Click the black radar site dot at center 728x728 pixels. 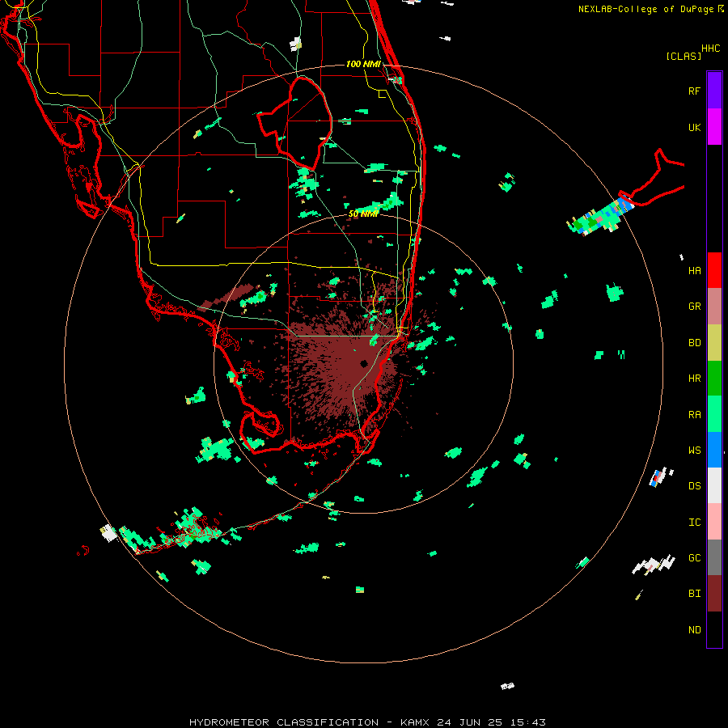[x=364, y=364]
